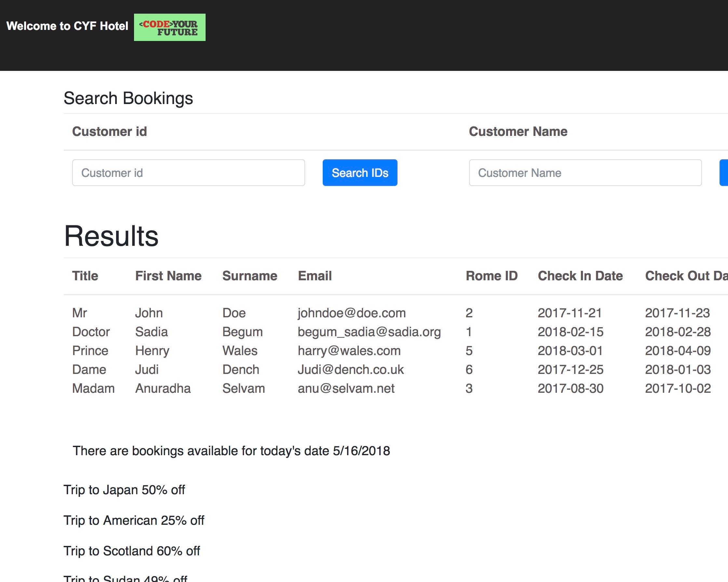Viewport: 728px width, 582px height.
Task: Click first name Sadia in results
Action: pos(151,332)
